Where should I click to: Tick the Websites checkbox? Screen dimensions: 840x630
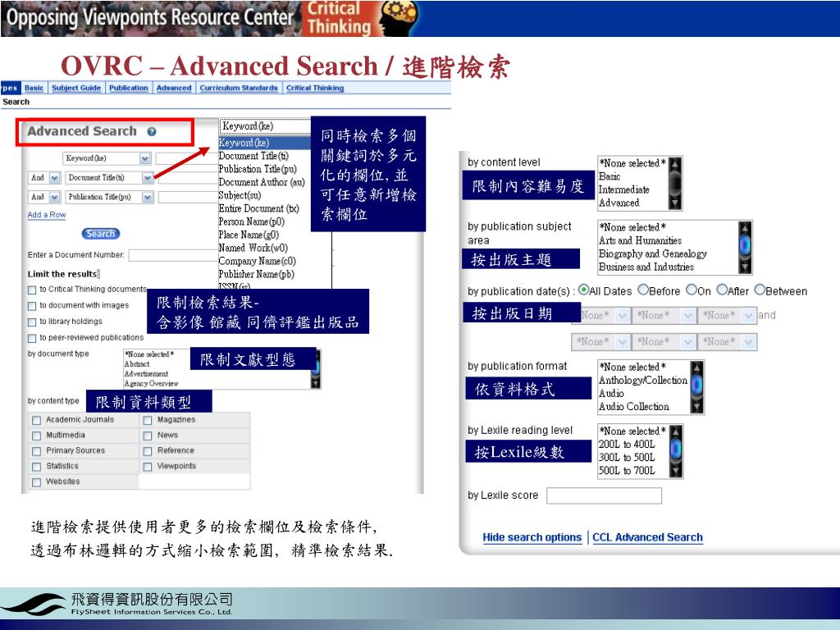tap(36, 482)
